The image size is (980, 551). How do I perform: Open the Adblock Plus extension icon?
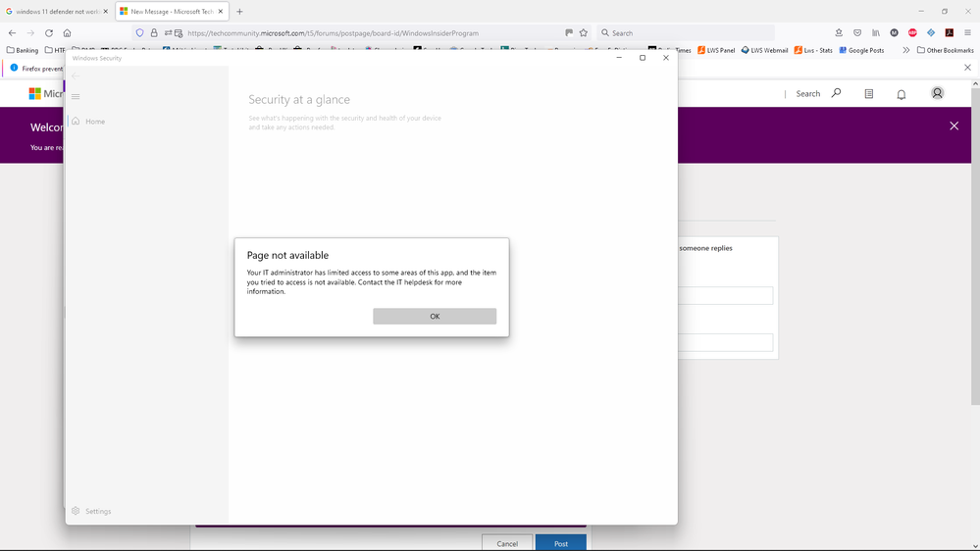[x=912, y=33]
